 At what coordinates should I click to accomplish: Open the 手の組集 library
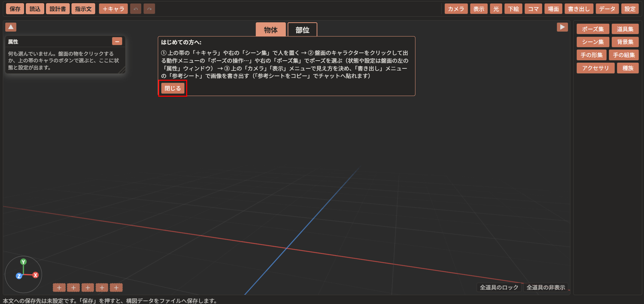click(x=624, y=55)
